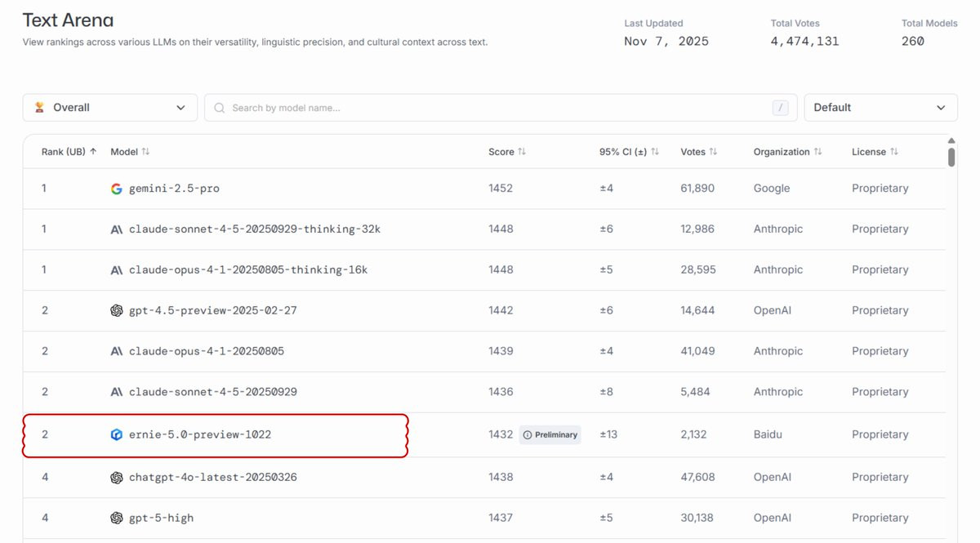Click the Anthropic icon beside claude-opus-4-1-20250805
This screenshot has width=980, height=543.
(117, 352)
